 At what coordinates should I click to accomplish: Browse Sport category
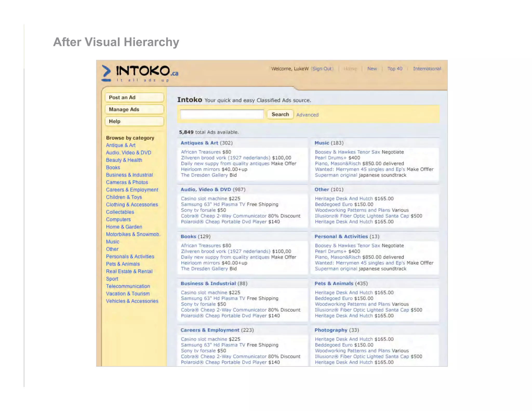pyautogui.click(x=112, y=279)
